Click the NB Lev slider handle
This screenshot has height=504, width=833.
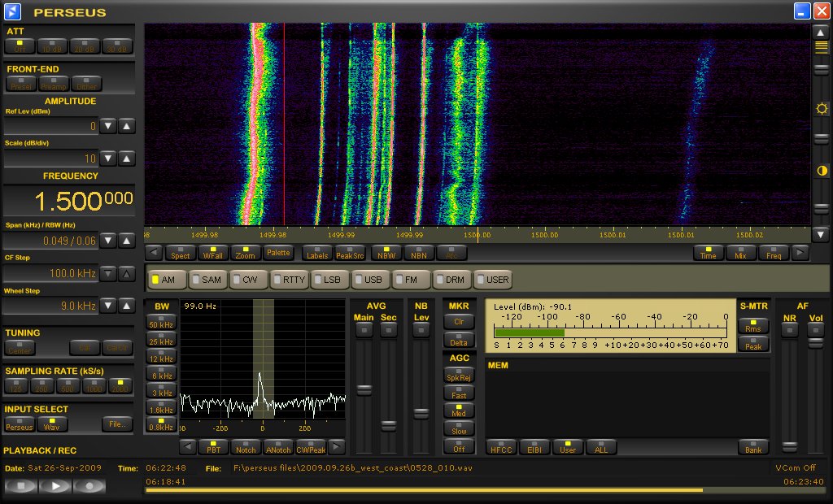[x=421, y=413]
